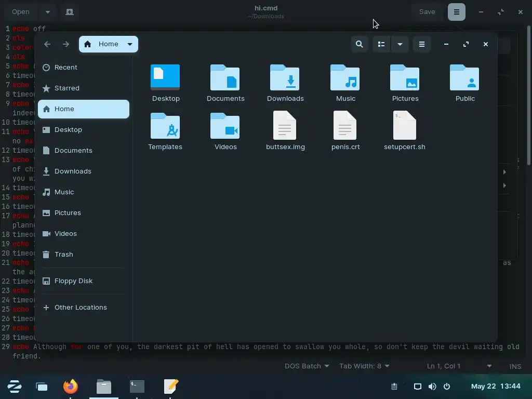Select the Desktop folder icon
Screen dimensions: 532x399
click(x=165, y=78)
